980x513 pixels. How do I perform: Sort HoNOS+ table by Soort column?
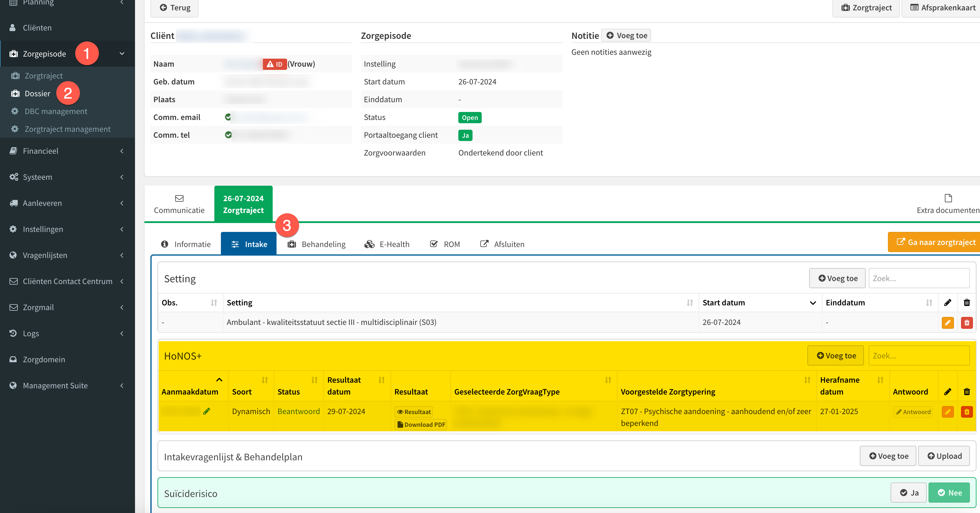265,380
